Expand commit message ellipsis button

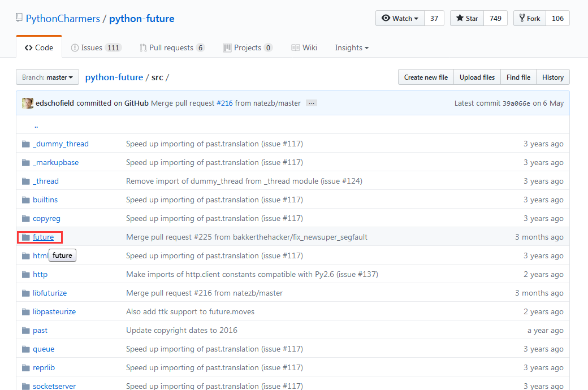click(312, 103)
